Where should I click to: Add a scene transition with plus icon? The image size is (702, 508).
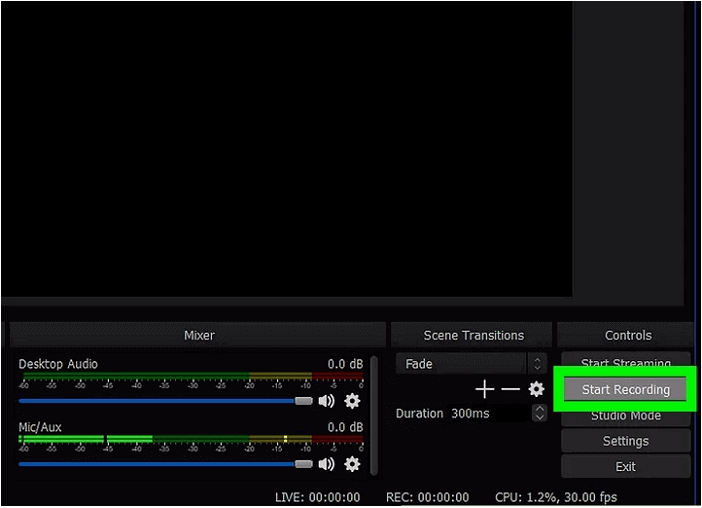484,389
